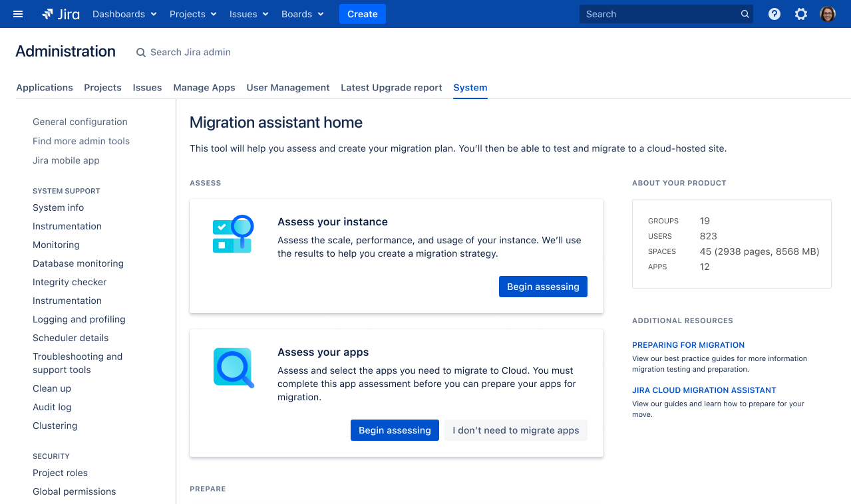This screenshot has height=504, width=851.
Task: Open Project roles under Security
Action: click(x=61, y=473)
